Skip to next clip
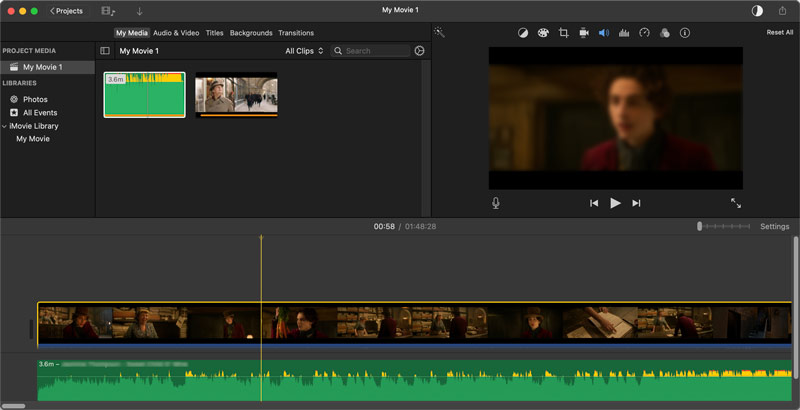The width and height of the screenshot is (800, 410). [x=636, y=203]
